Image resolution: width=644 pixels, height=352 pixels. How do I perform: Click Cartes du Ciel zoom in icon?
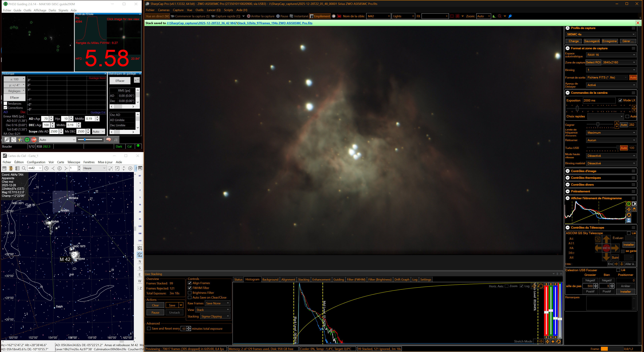pos(111,168)
